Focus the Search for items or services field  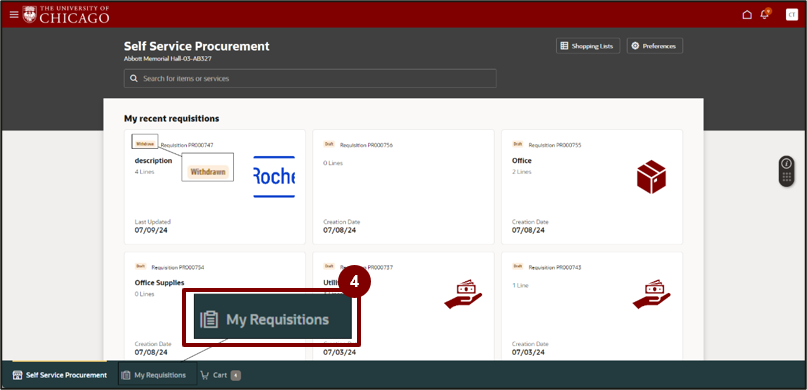(x=310, y=79)
